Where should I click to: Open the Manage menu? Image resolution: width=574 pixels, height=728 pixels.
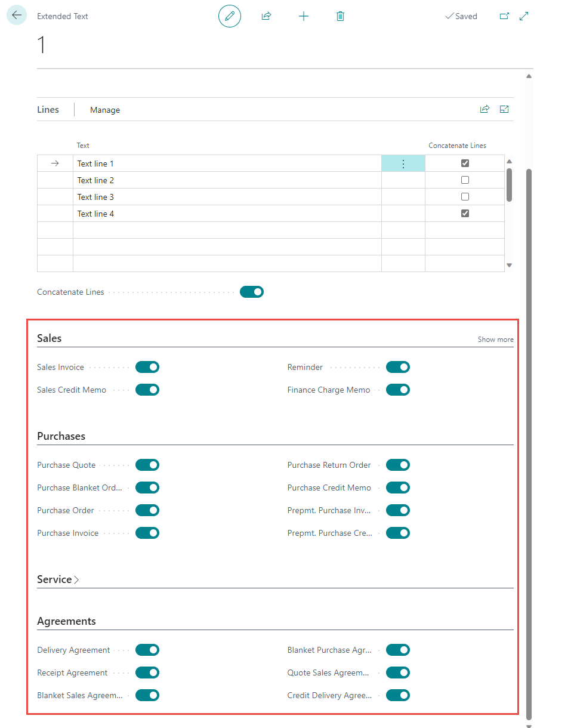click(105, 110)
